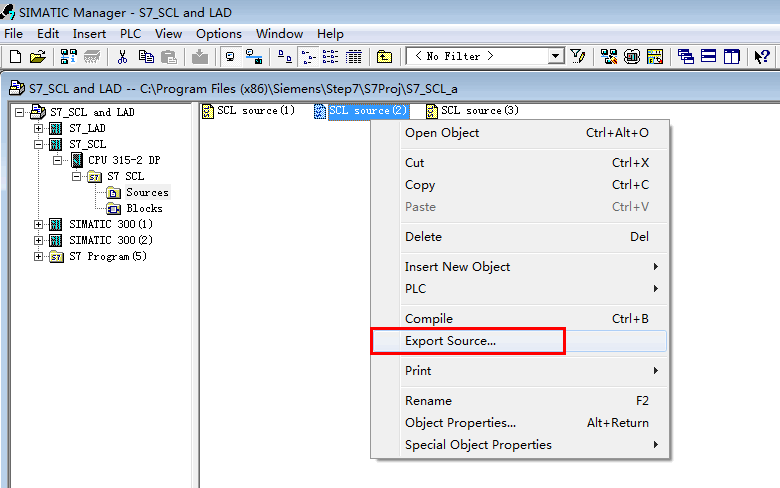The image size is (780, 488).
Task: Click the New Project toolbar icon
Action: pos(15,57)
